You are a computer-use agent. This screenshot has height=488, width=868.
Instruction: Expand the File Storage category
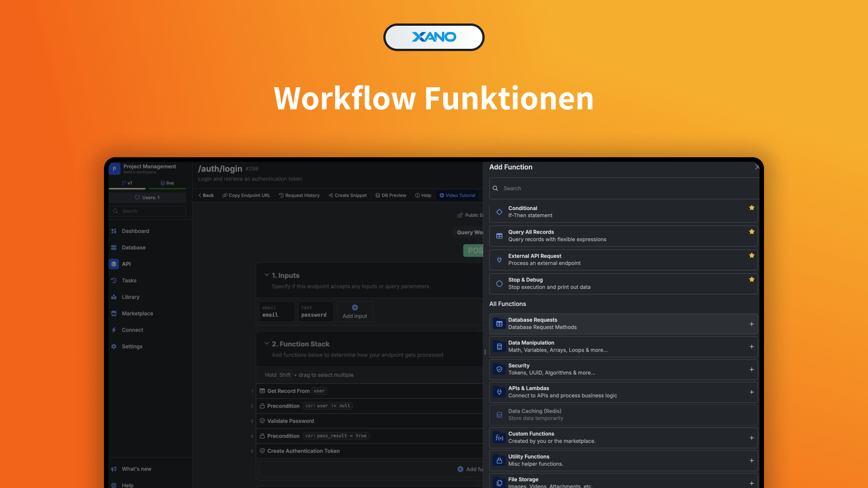[751, 483]
